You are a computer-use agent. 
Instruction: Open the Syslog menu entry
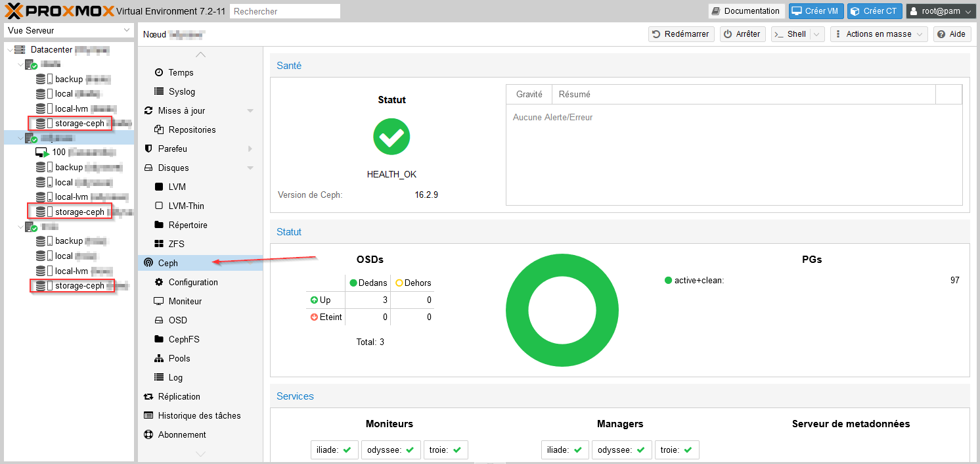point(181,91)
